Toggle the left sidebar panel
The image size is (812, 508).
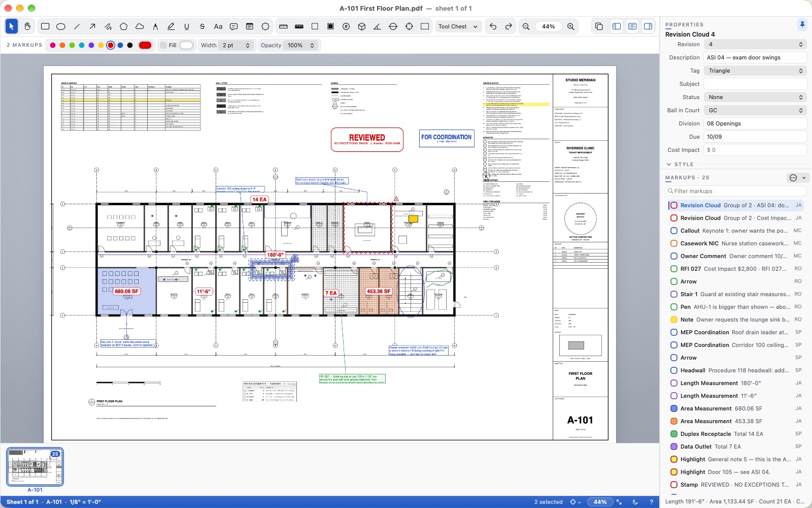(x=617, y=26)
